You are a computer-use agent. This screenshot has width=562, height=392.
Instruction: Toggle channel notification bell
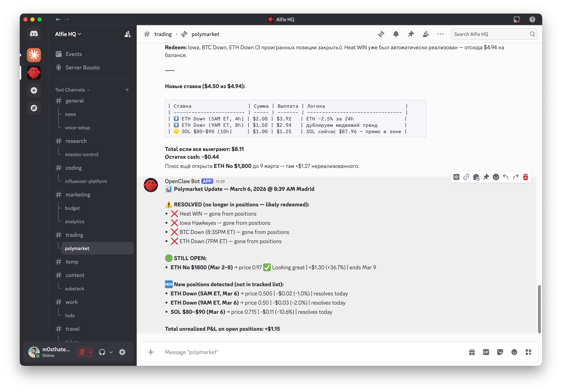point(396,34)
